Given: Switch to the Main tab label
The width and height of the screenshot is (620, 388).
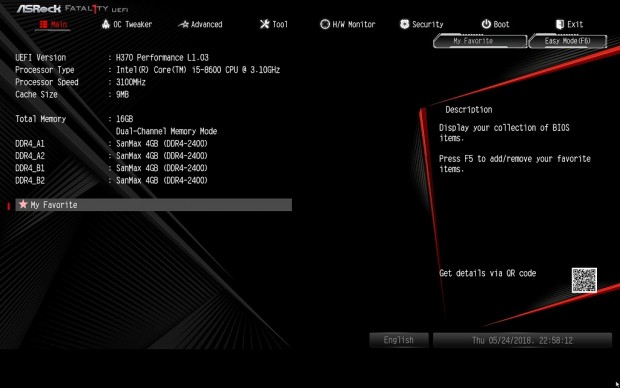Looking at the screenshot, I should (59, 25).
